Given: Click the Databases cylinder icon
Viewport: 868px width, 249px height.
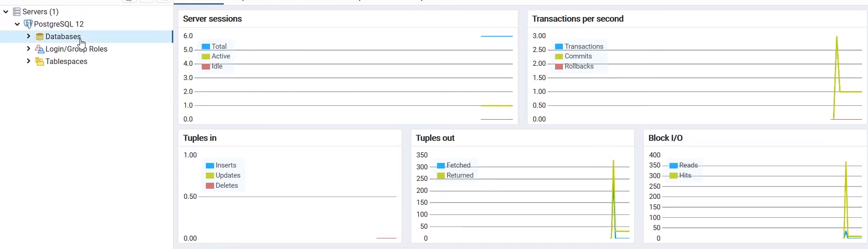Looking at the screenshot, I should click(40, 36).
